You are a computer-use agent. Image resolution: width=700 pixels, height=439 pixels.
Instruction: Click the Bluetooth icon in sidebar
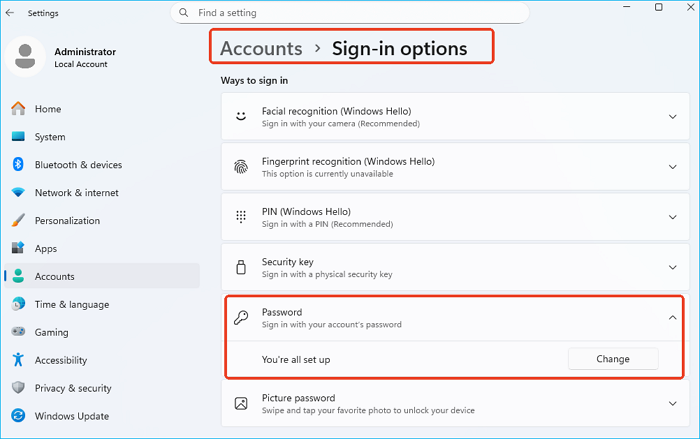pyautogui.click(x=18, y=164)
